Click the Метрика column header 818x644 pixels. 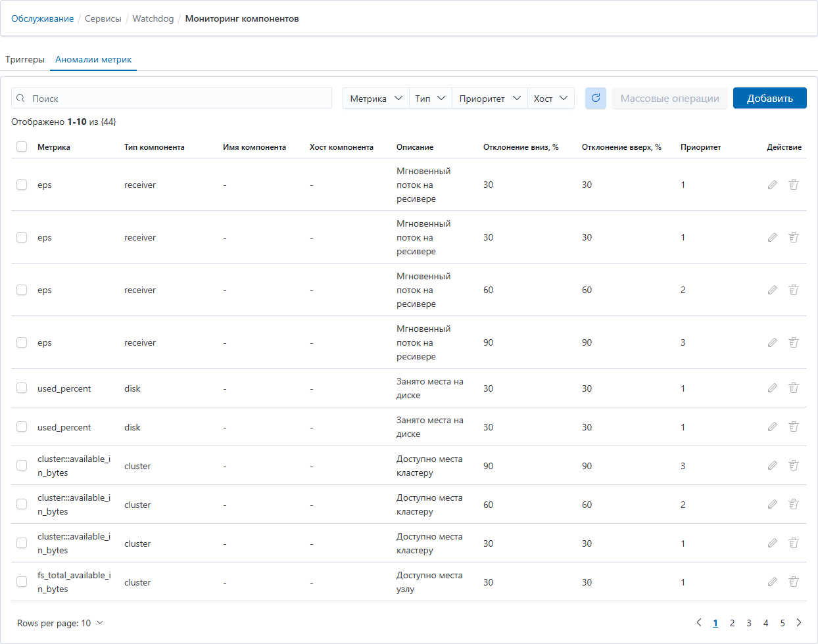click(x=54, y=147)
